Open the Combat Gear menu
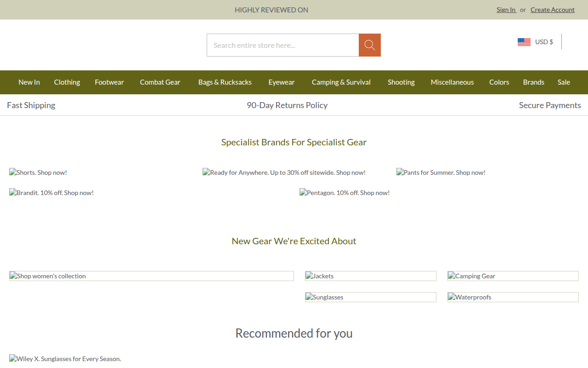 [x=160, y=82]
